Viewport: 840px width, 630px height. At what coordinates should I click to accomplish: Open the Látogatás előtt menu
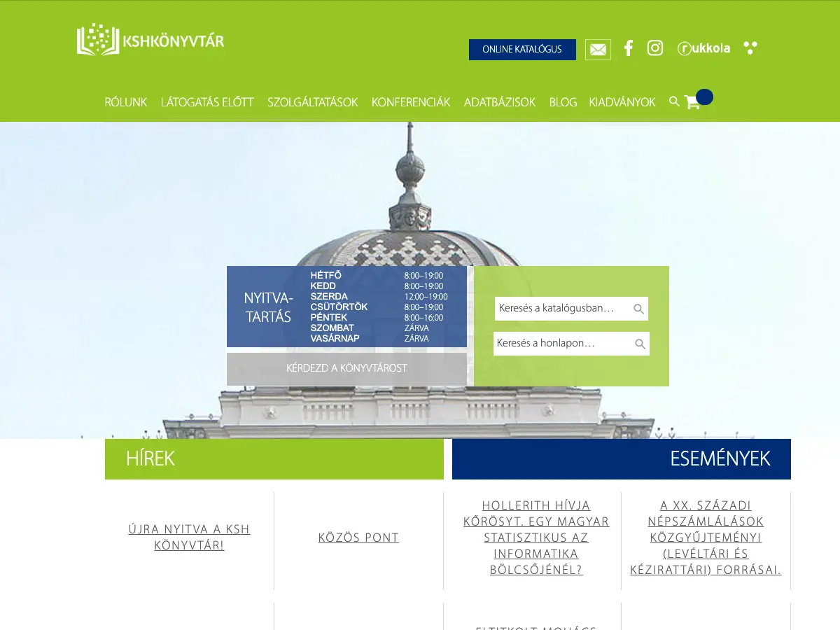pos(207,102)
